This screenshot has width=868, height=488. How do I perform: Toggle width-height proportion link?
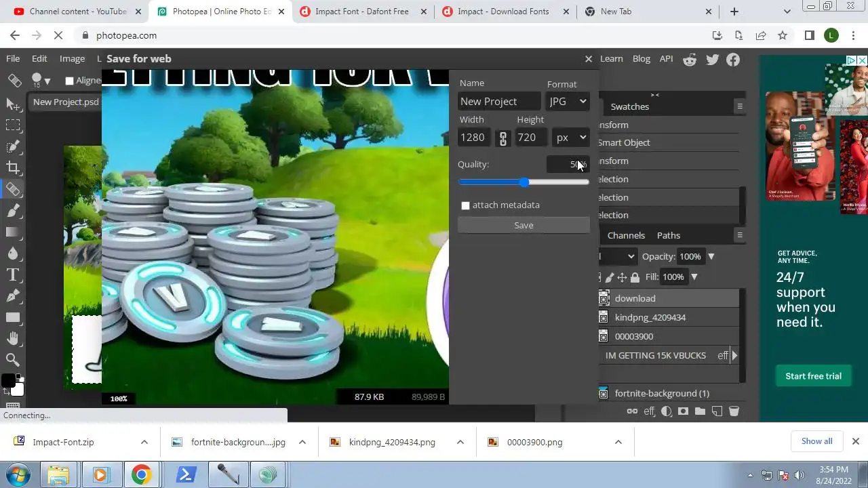[502, 138]
